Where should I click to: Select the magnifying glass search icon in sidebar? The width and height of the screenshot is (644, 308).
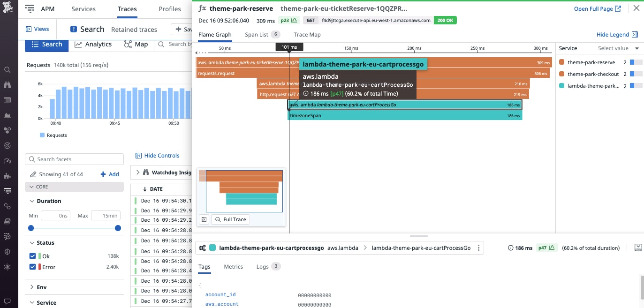click(x=7, y=69)
